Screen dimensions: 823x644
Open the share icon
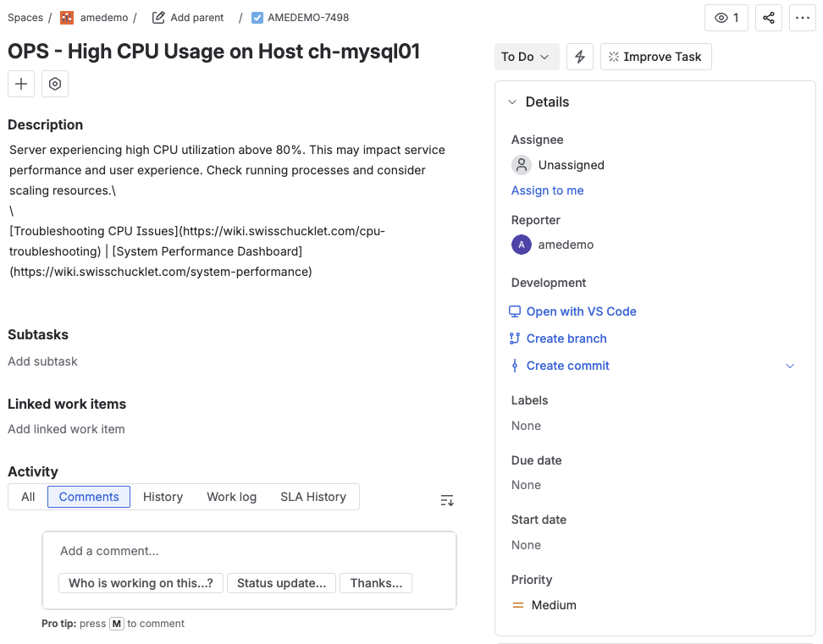pos(768,18)
